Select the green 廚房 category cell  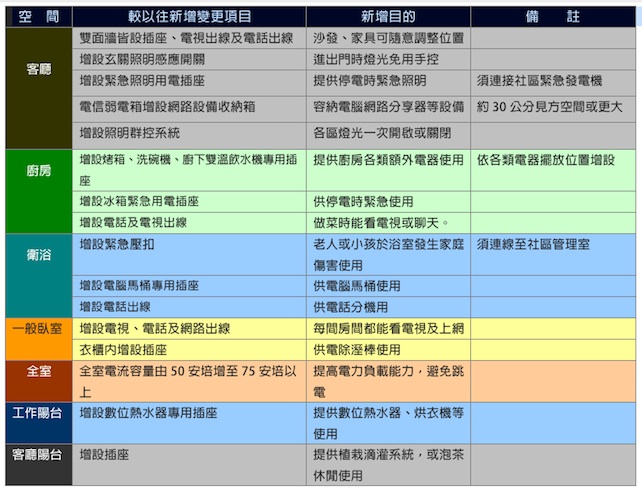tap(38, 171)
